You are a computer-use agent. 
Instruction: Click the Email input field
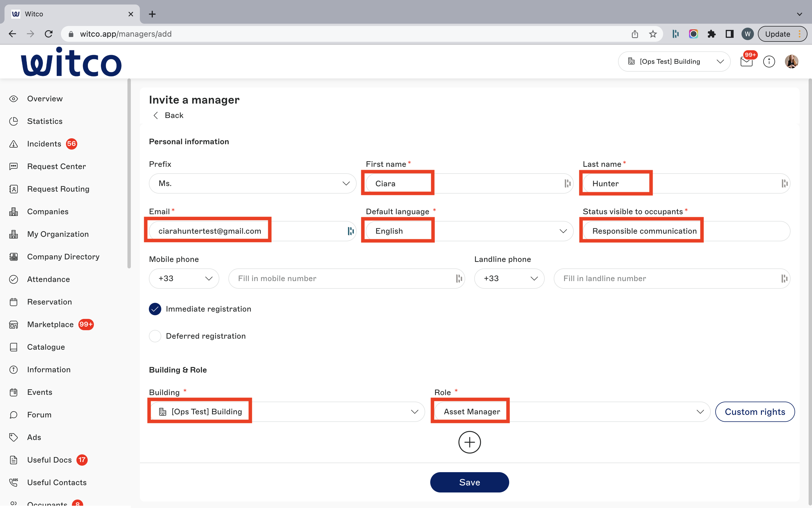(x=252, y=231)
